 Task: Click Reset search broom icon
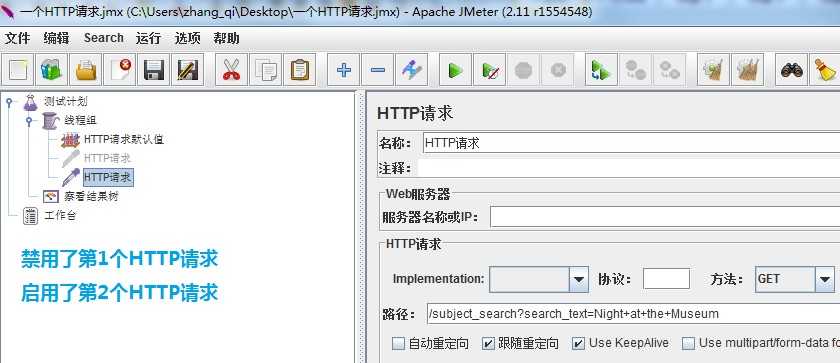point(825,70)
